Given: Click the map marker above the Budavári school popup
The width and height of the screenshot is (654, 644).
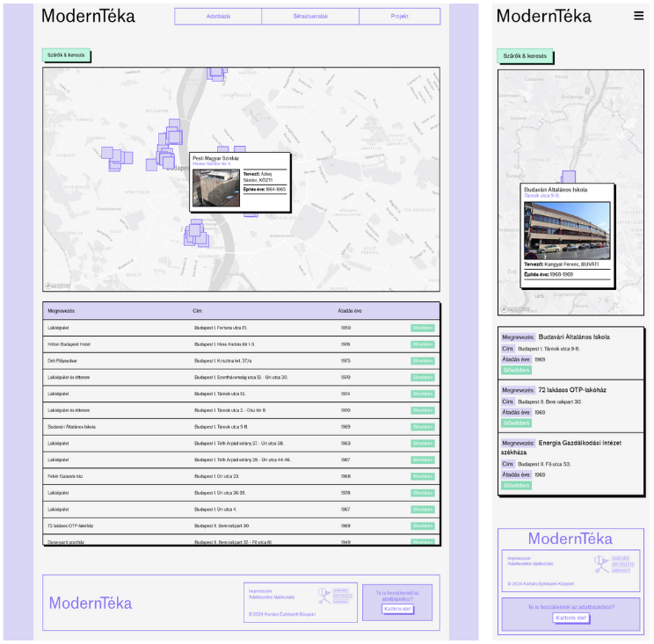Looking at the screenshot, I should [569, 177].
